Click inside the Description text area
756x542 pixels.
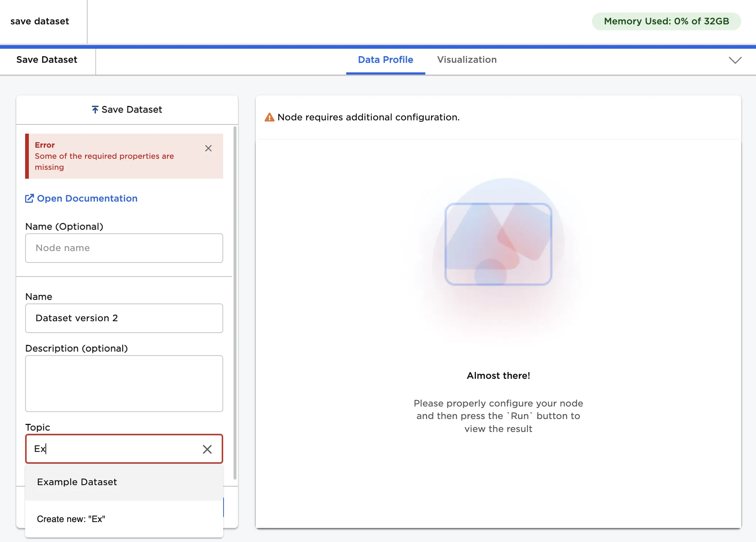click(x=124, y=384)
